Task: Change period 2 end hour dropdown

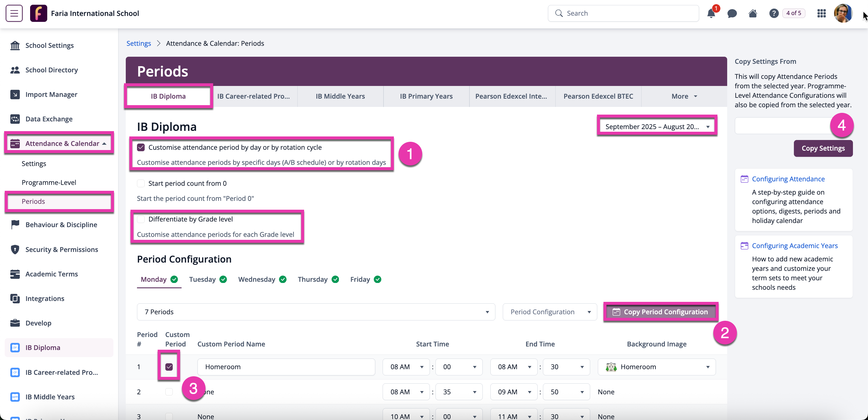Action: tap(514, 392)
